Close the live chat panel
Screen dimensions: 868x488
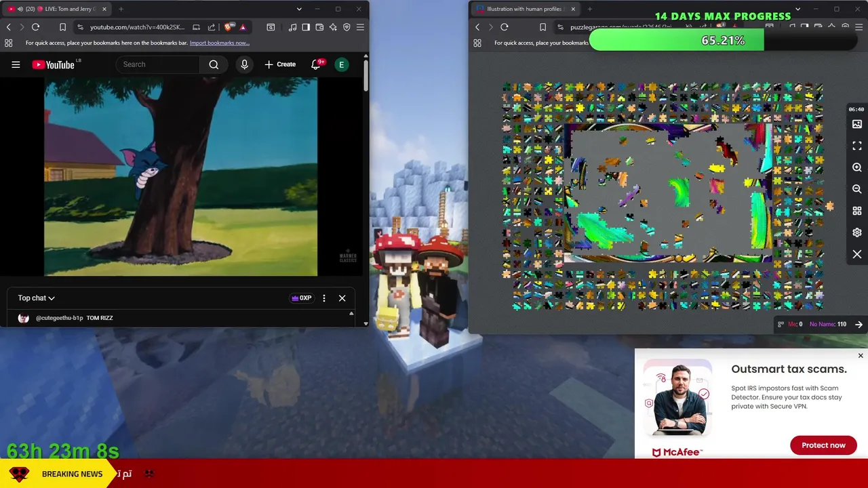point(342,298)
